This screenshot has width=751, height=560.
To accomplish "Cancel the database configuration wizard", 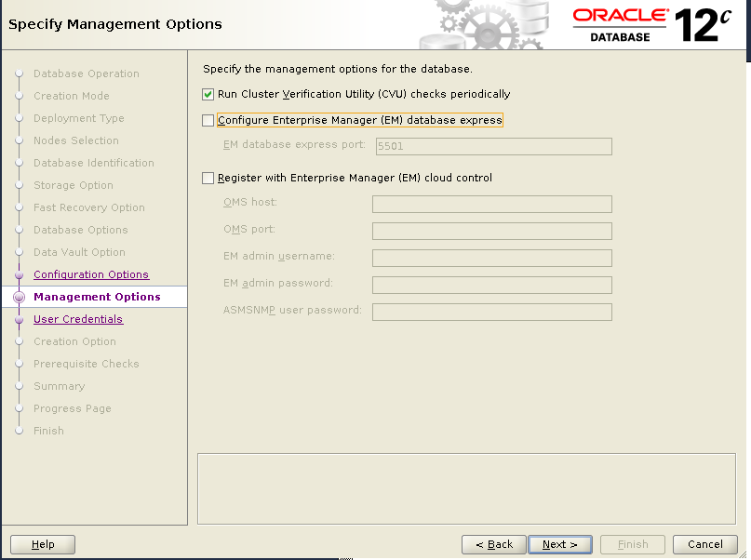I will pyautogui.click(x=704, y=544).
